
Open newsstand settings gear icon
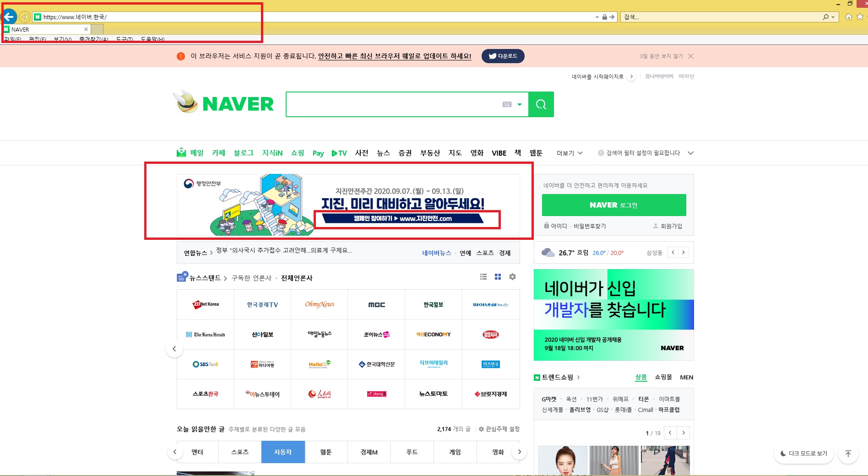512,277
